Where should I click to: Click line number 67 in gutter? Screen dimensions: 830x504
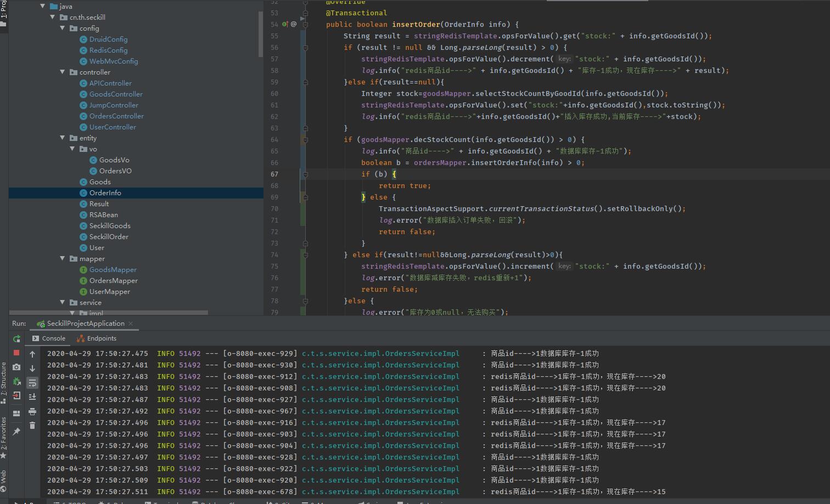point(274,174)
